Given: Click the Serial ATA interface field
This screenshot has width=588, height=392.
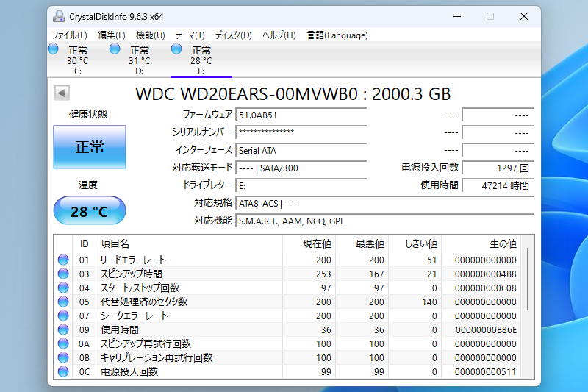Looking at the screenshot, I should coord(301,151).
